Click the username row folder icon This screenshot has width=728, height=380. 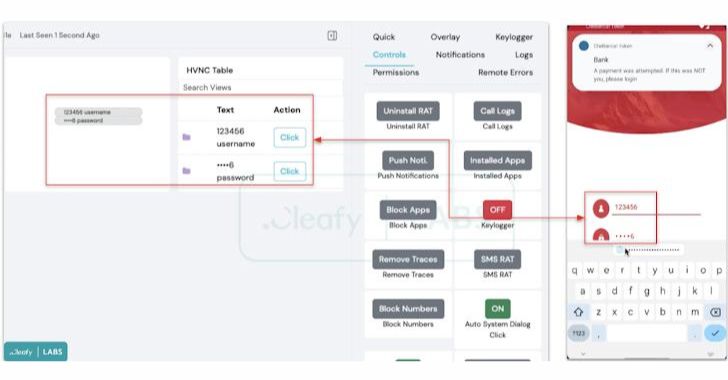pyautogui.click(x=187, y=137)
